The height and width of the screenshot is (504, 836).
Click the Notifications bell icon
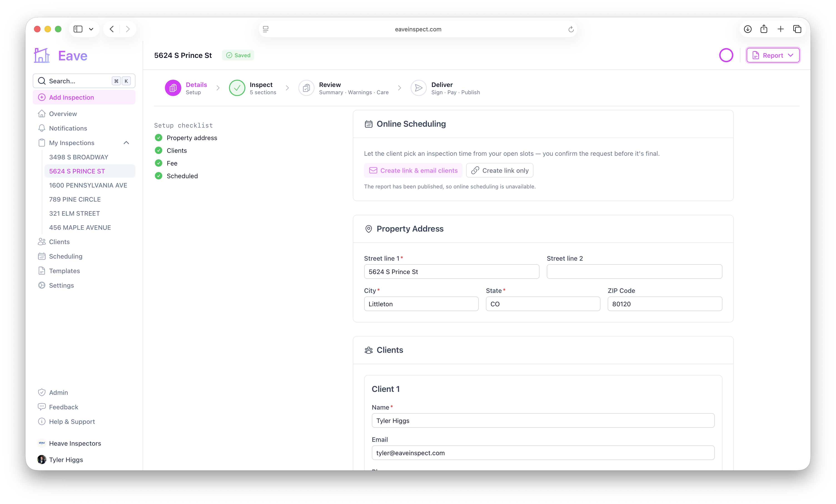pyautogui.click(x=42, y=128)
